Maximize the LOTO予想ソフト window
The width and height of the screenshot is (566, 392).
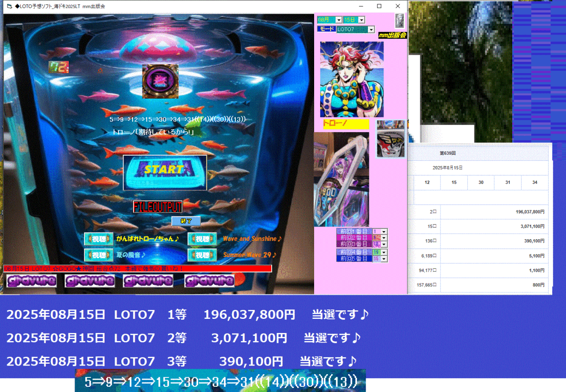click(379, 7)
